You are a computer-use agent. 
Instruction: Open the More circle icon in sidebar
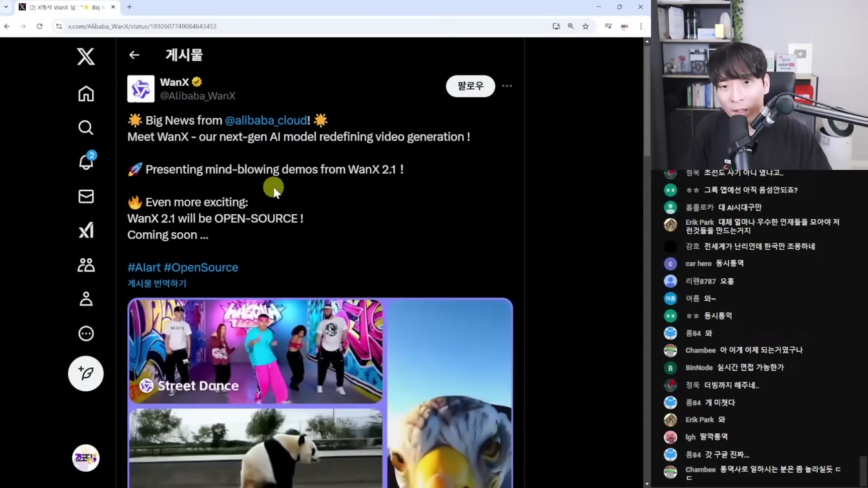point(86,334)
